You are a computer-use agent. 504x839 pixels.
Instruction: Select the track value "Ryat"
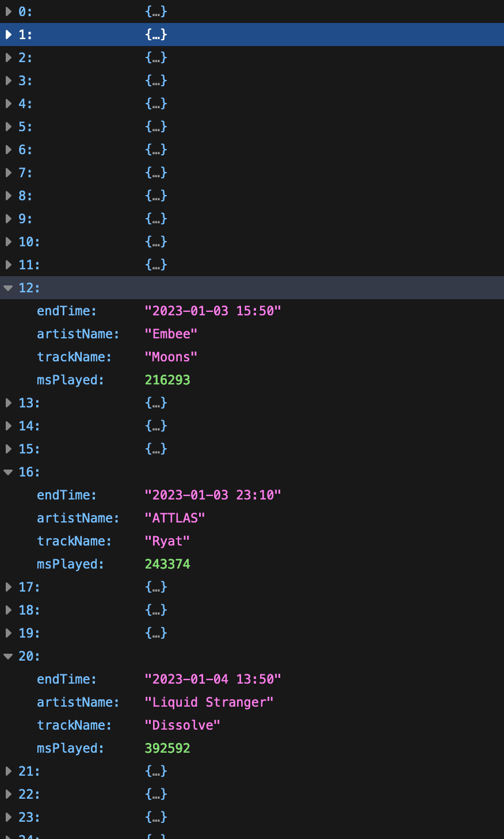coord(167,541)
